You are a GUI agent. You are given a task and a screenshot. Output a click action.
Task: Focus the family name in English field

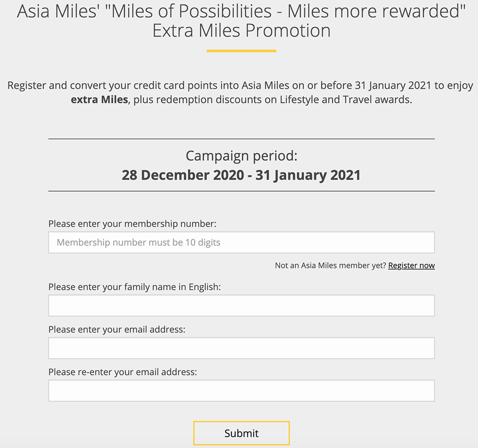(x=241, y=306)
